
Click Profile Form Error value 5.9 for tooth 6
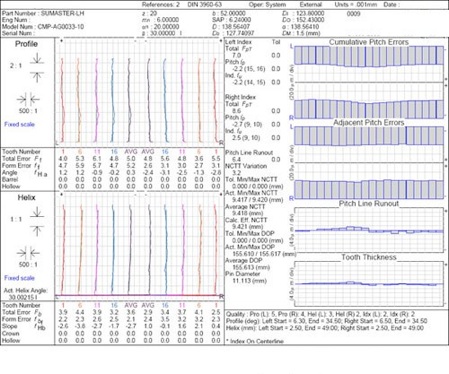coord(80,166)
